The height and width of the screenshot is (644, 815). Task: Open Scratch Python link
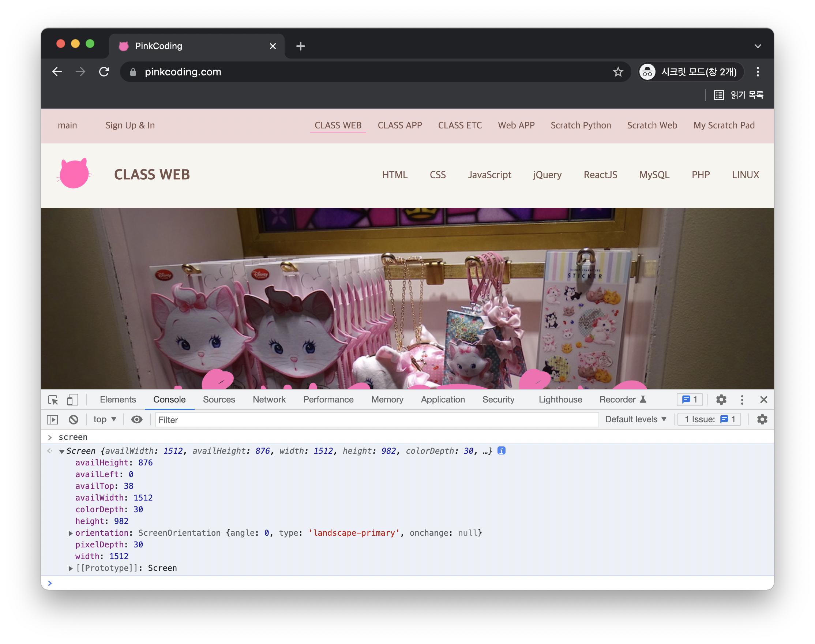click(x=581, y=125)
